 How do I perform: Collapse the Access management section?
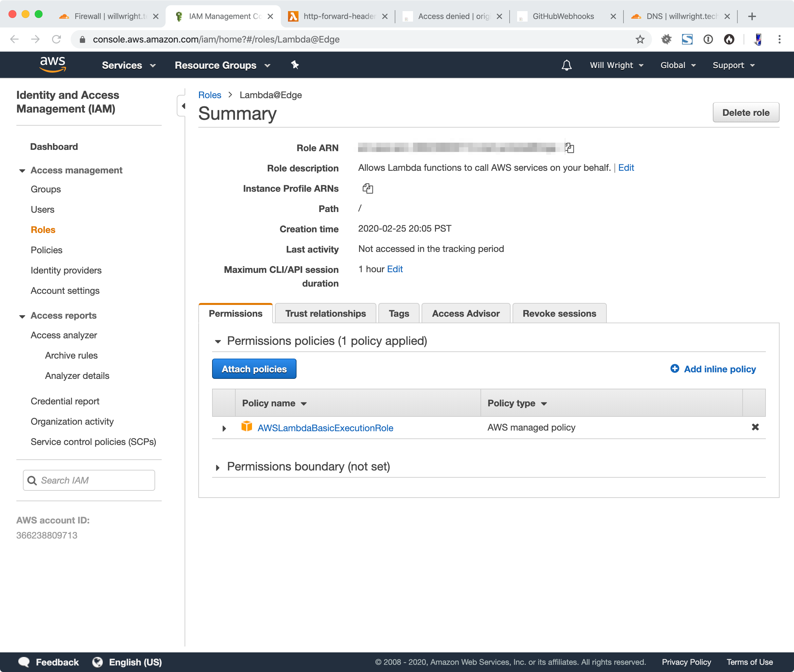coord(22,171)
